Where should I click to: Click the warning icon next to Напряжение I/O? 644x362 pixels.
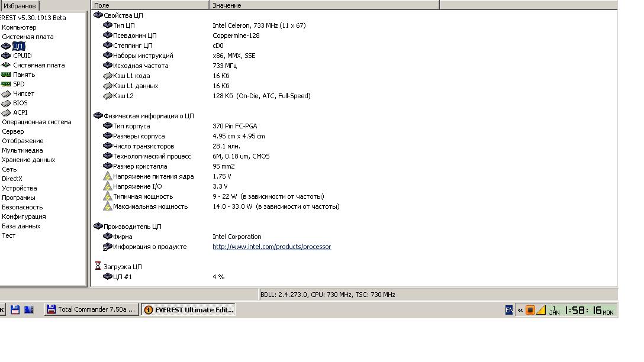pyautogui.click(x=107, y=186)
